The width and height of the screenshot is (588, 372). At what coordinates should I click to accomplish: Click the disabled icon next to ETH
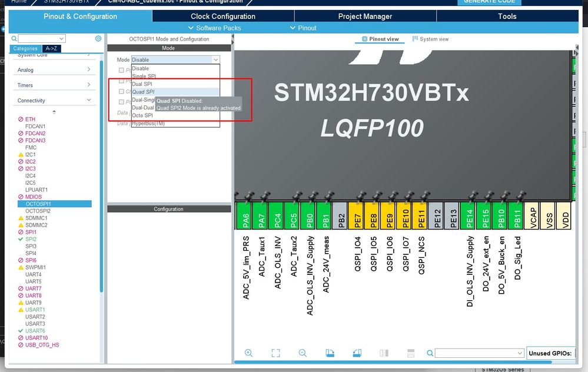tap(21, 119)
